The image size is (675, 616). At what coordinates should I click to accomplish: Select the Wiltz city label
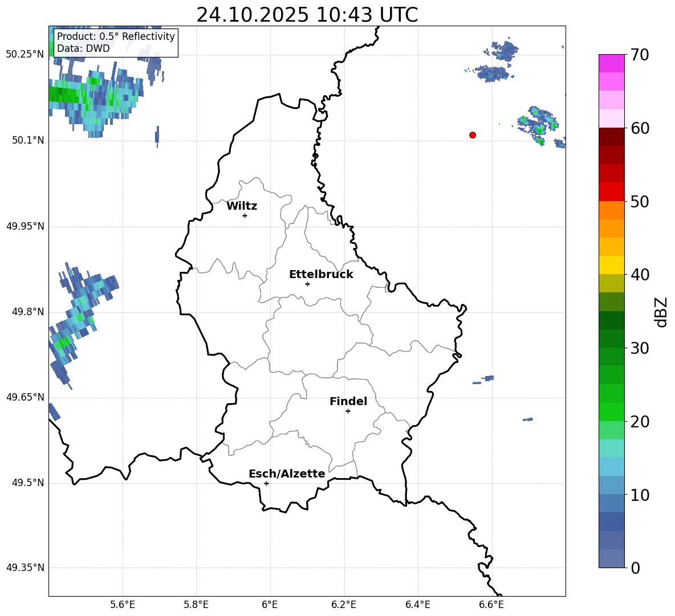pos(242,206)
